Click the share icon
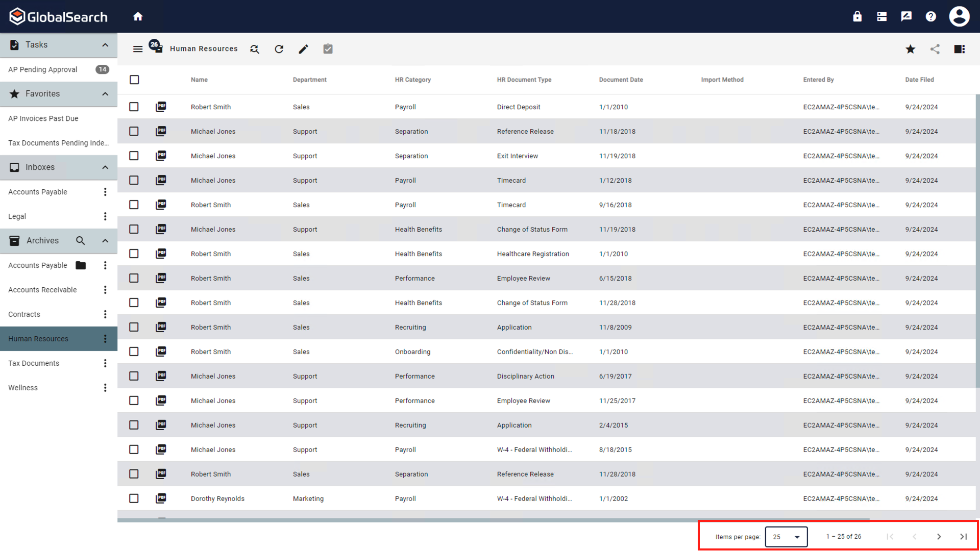 point(935,49)
